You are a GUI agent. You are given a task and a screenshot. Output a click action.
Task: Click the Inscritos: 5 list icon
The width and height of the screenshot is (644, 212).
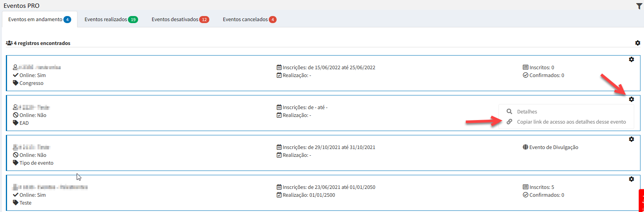(525, 187)
